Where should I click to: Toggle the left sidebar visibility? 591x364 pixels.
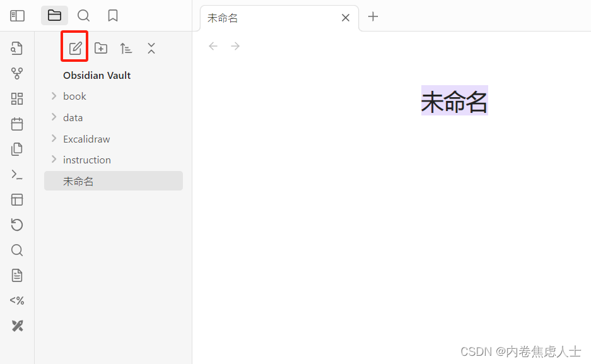(x=17, y=15)
